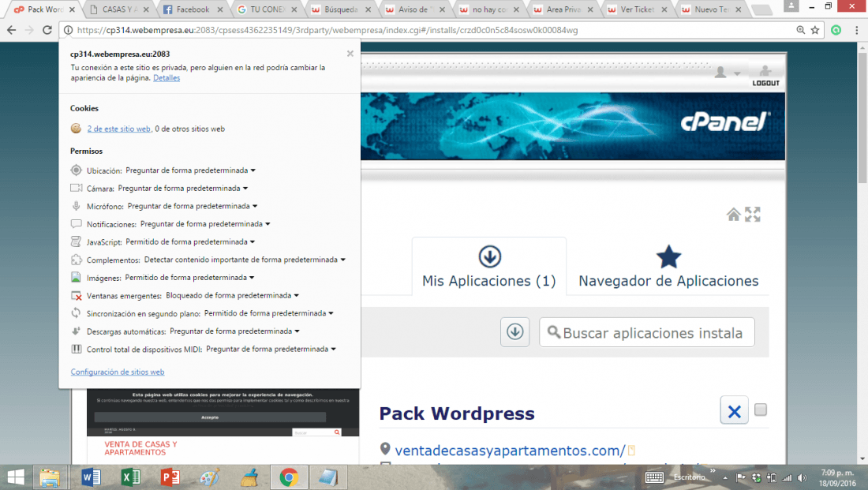868x490 pixels.
Task: Open new tab button
Action: (761, 9)
